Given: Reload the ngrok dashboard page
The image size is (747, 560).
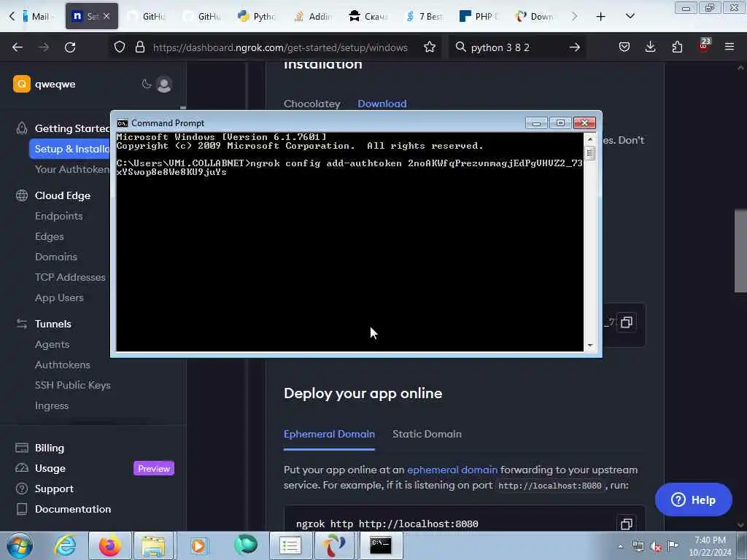Looking at the screenshot, I should [x=70, y=47].
